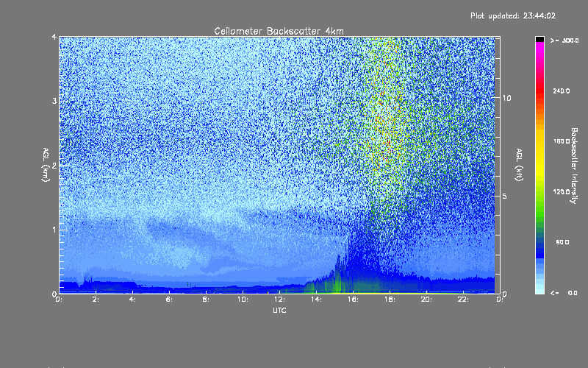
Task: Click the red band of the colorbar
Action: (539, 92)
